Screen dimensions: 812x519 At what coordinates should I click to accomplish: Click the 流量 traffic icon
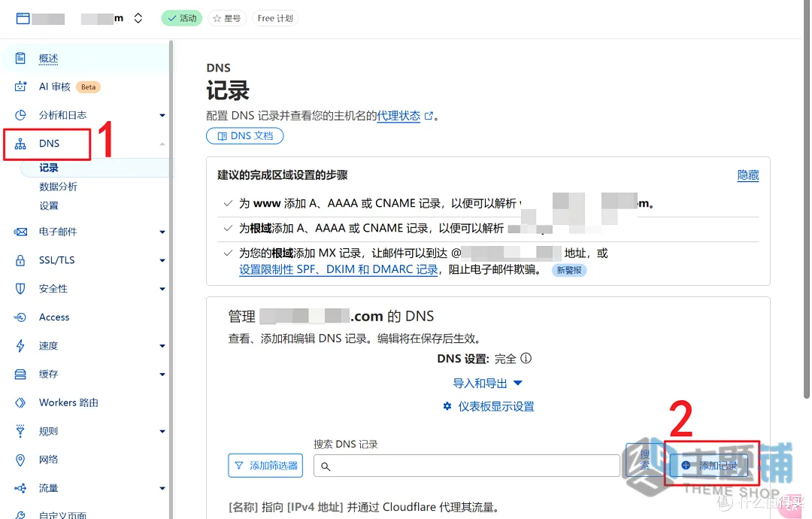pyautogui.click(x=20, y=488)
